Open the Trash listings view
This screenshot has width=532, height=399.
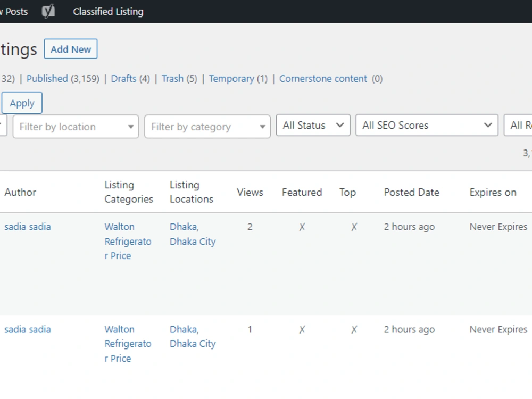(172, 79)
